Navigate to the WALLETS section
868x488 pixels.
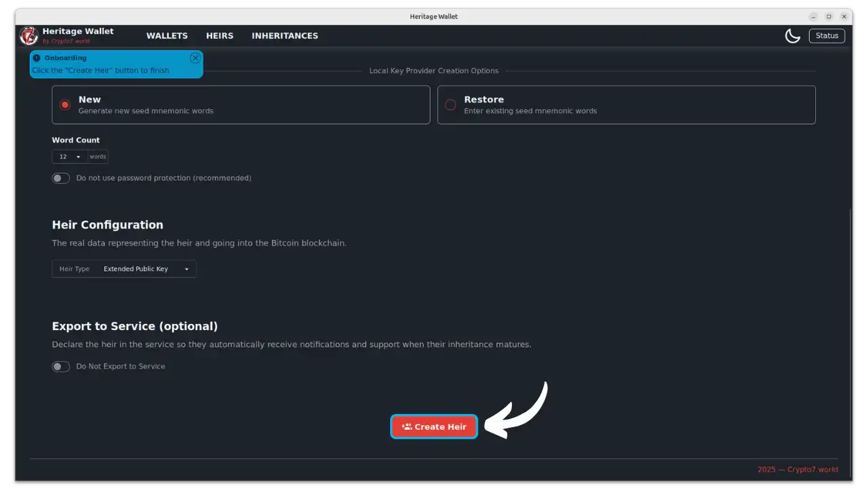click(x=167, y=35)
